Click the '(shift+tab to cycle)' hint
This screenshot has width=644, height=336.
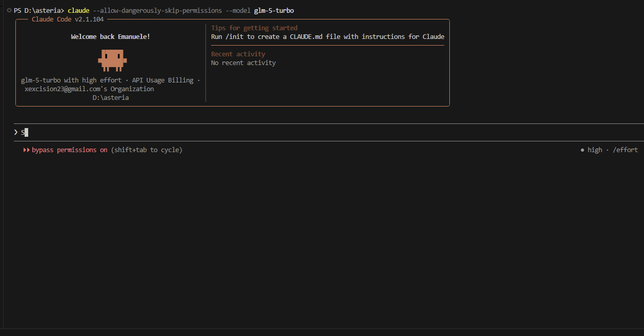tap(147, 150)
